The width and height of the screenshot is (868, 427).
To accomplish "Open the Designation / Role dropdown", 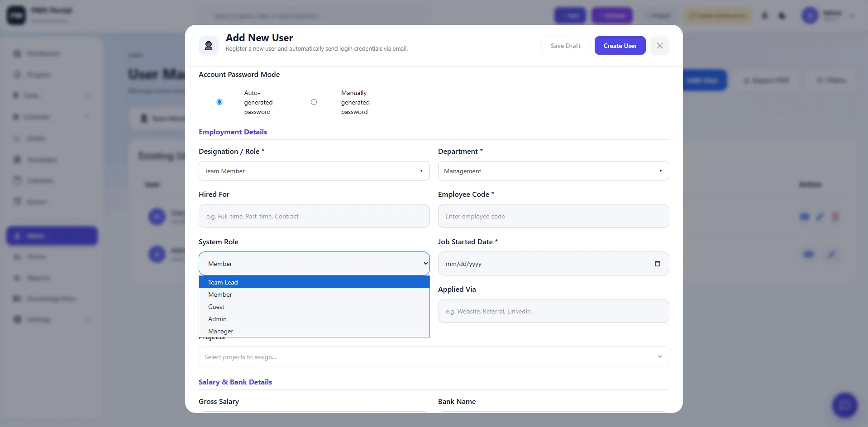I will click(314, 171).
